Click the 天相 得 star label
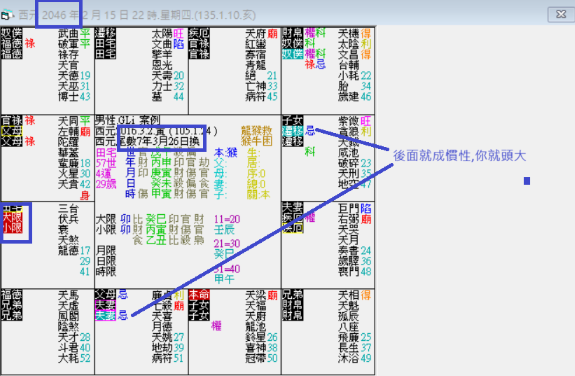Screen dimensions: 575x376 pyautogui.click(x=355, y=295)
